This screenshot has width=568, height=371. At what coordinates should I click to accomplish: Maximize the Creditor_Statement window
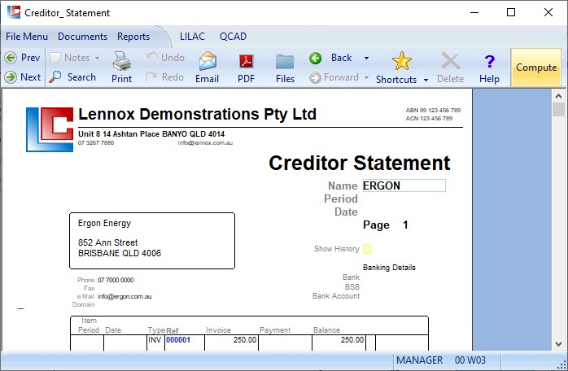point(511,12)
